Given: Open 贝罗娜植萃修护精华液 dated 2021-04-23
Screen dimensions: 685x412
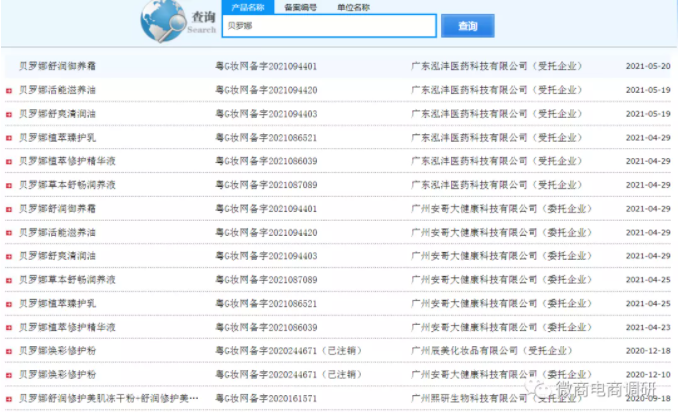Looking at the screenshot, I should coord(67,327).
